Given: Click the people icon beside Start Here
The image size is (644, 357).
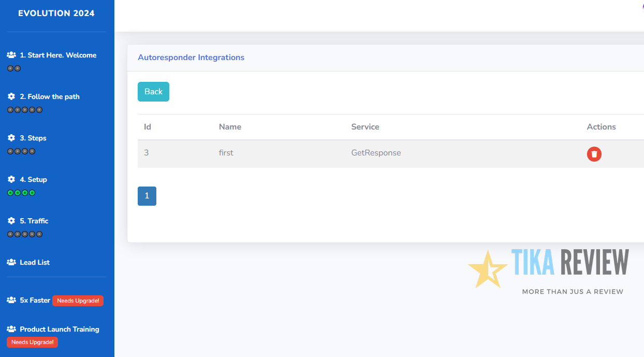Looking at the screenshot, I should point(11,55).
